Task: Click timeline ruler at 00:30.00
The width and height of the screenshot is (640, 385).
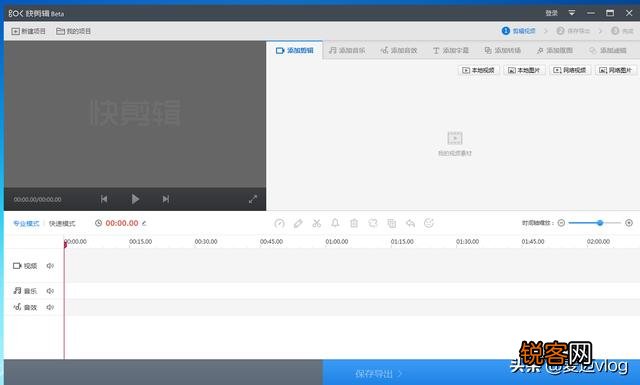Action: (206, 242)
